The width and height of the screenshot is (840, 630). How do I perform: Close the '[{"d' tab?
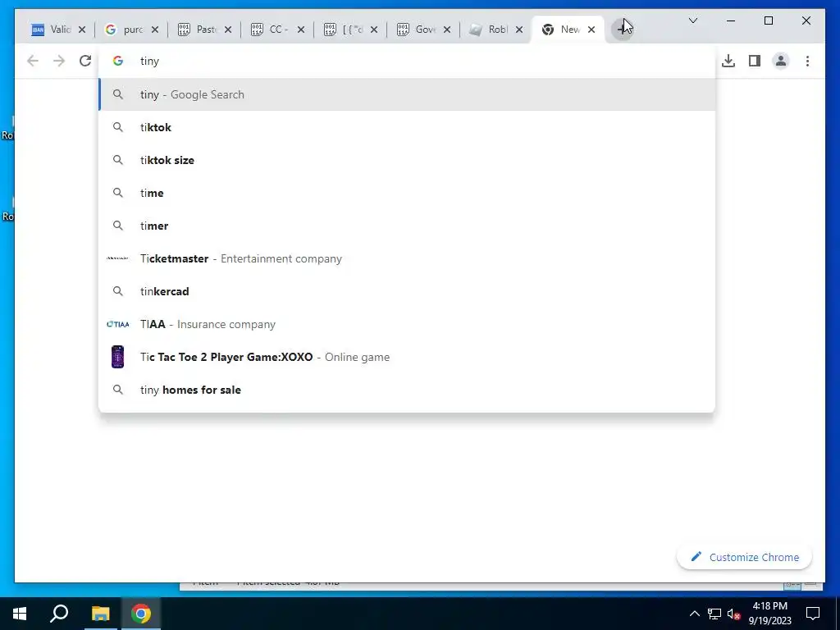(x=374, y=30)
